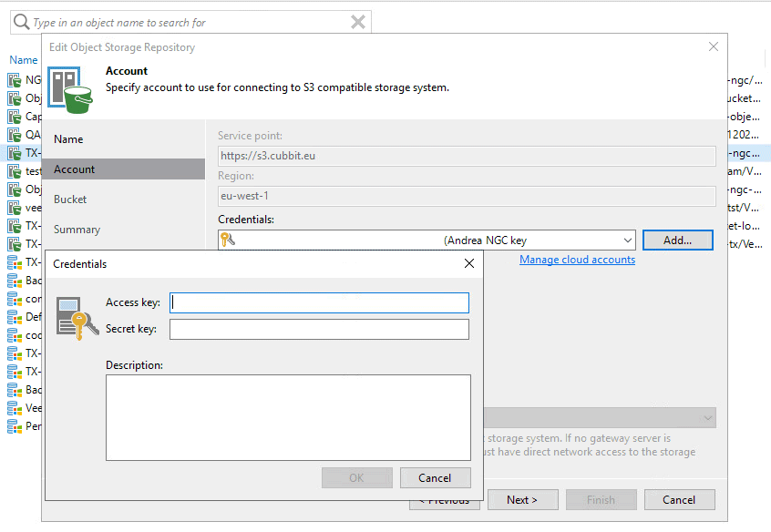Go to the Name wizard step
771x532 pixels.
(x=68, y=139)
